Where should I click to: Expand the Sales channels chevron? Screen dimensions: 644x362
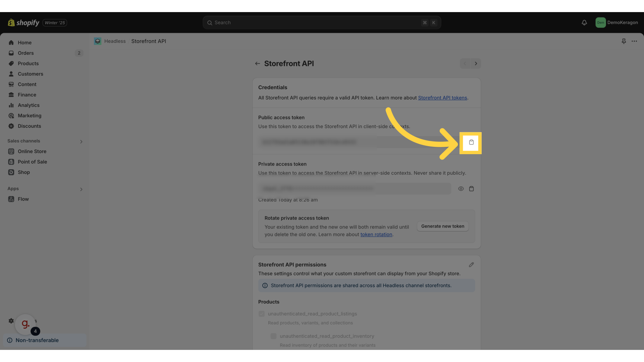coord(81,141)
